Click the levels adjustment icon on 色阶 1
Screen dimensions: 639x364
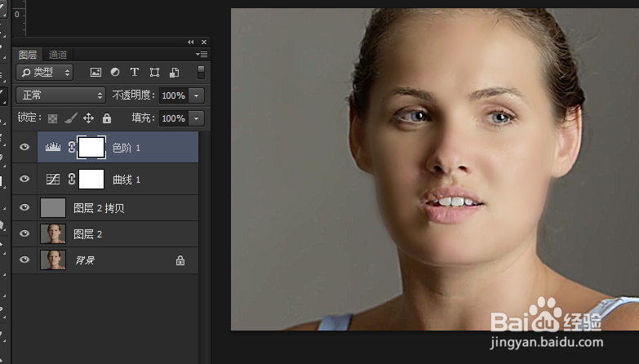[x=53, y=147]
